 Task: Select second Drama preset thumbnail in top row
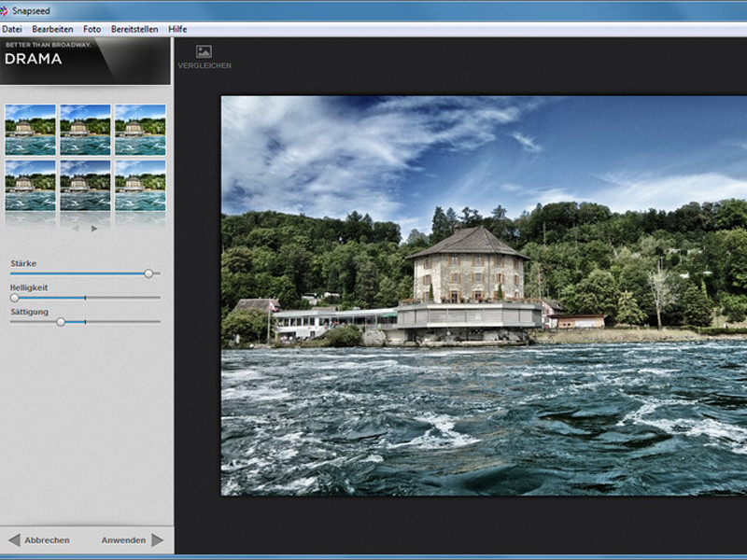(85, 130)
